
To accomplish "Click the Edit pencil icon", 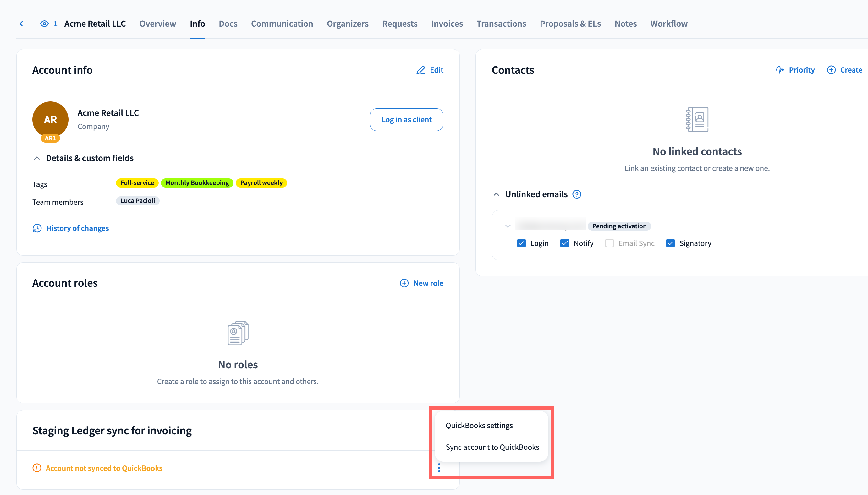I will (421, 70).
